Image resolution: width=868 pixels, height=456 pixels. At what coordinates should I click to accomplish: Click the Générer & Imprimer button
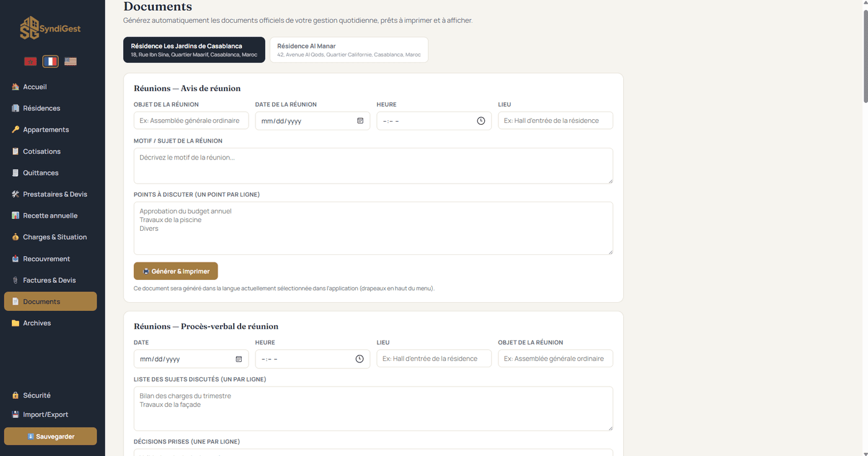(x=176, y=271)
